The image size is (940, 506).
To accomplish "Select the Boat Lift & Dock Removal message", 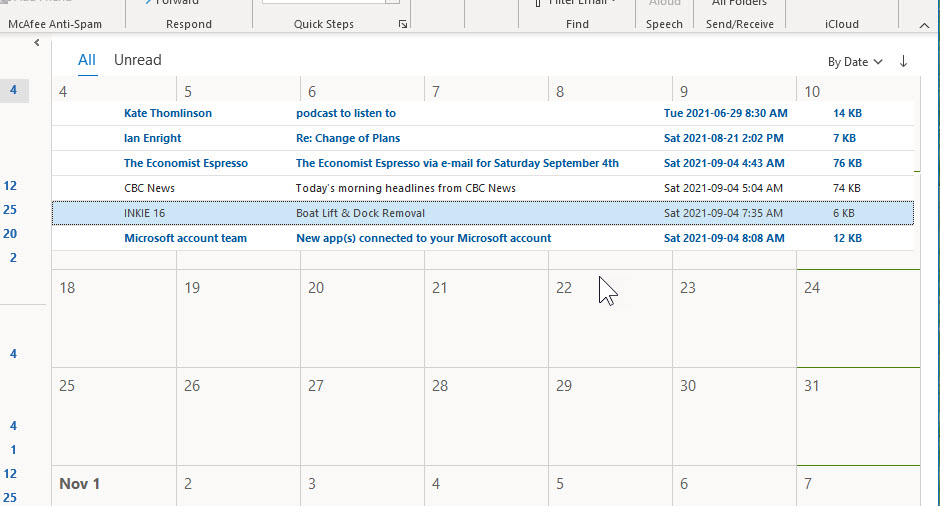I will click(360, 213).
